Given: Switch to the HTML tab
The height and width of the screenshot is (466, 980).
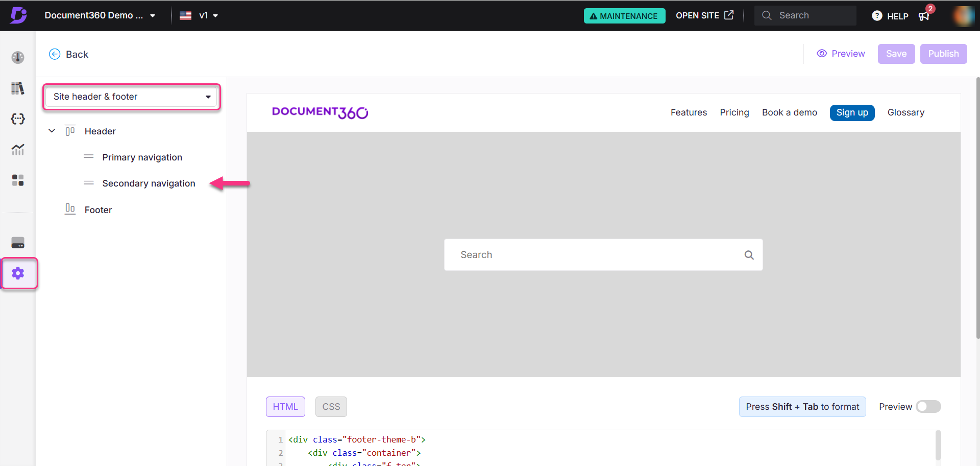Looking at the screenshot, I should [x=285, y=407].
